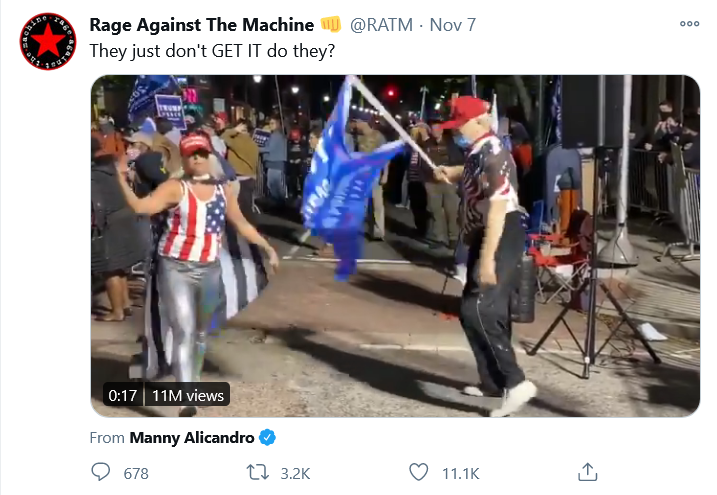Click the Rage Against The Machine avatar
Image resolution: width=717 pixels, height=495 pixels.
[x=48, y=42]
